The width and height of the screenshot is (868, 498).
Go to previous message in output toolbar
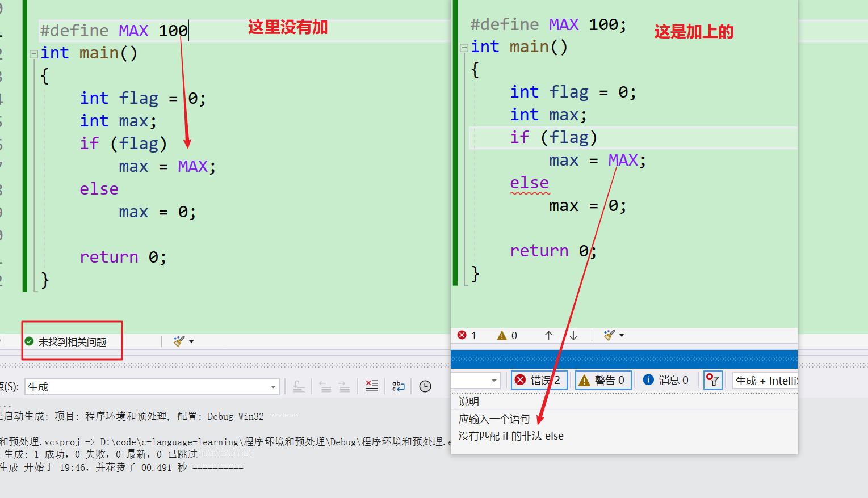coord(325,387)
